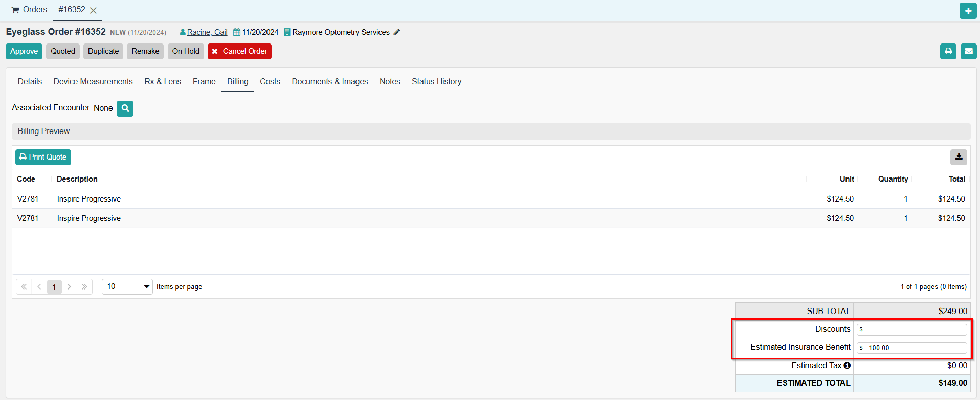Viewport: 980px width, 400px height.
Task: Mark the order as Quoted
Action: [63, 51]
